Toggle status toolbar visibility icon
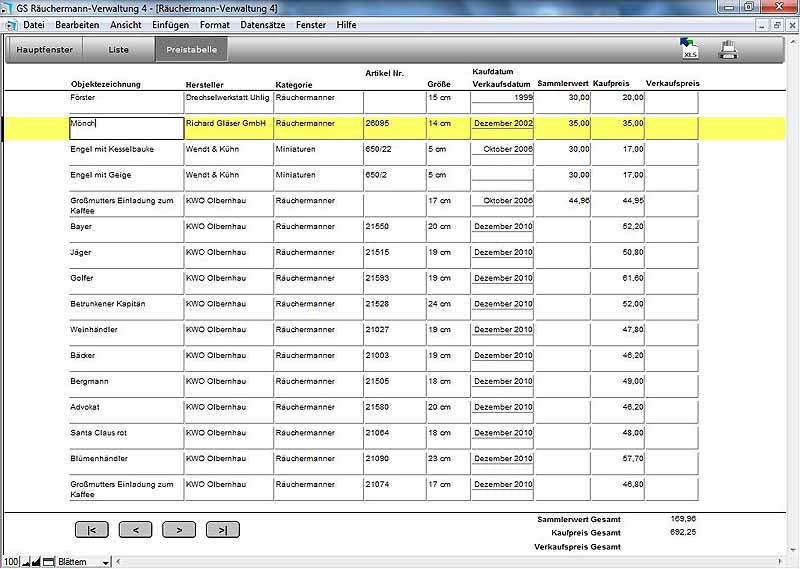The height and width of the screenshot is (569, 800). [x=48, y=562]
